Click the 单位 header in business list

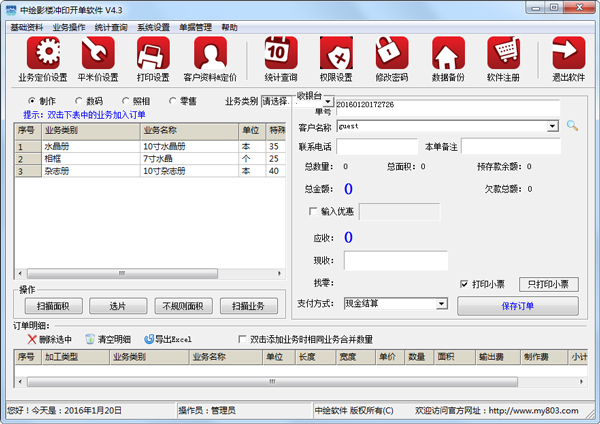(x=252, y=130)
